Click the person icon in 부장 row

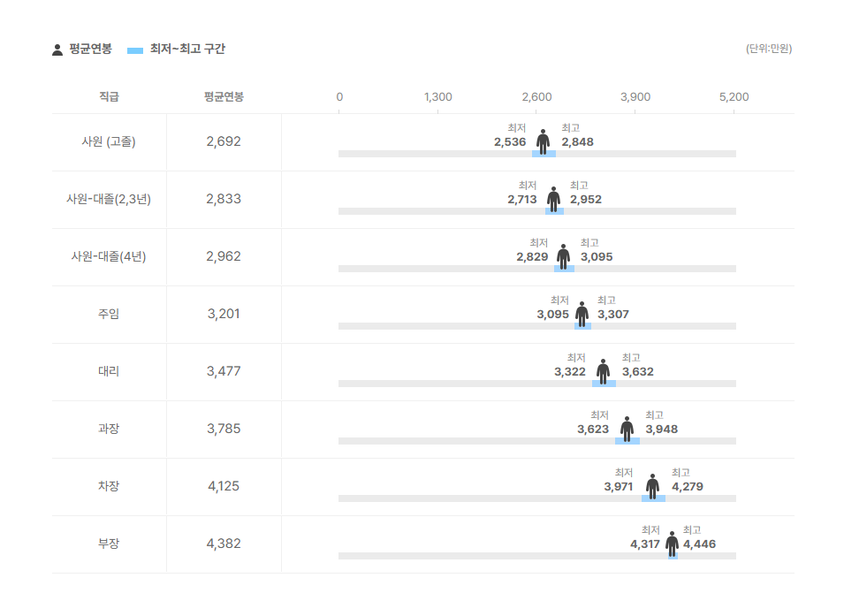pyautogui.click(x=672, y=544)
